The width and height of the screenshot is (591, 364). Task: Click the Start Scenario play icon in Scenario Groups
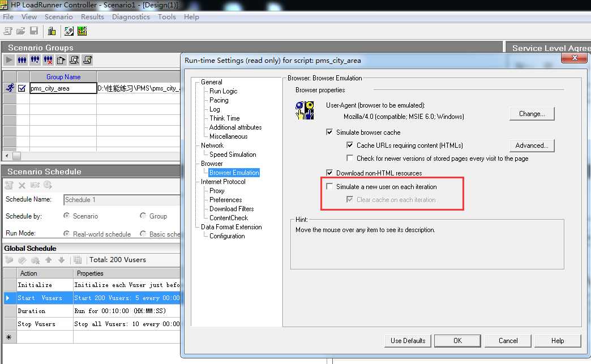pyautogui.click(x=9, y=60)
